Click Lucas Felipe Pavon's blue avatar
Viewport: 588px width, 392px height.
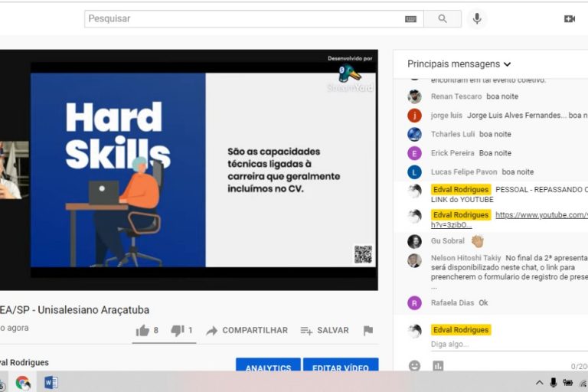click(x=414, y=172)
